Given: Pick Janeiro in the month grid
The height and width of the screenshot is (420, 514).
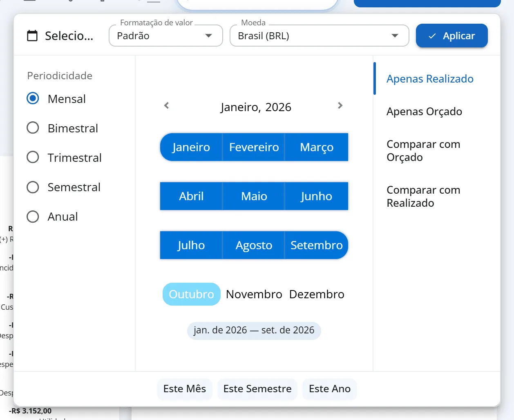Looking at the screenshot, I should click(x=191, y=147).
